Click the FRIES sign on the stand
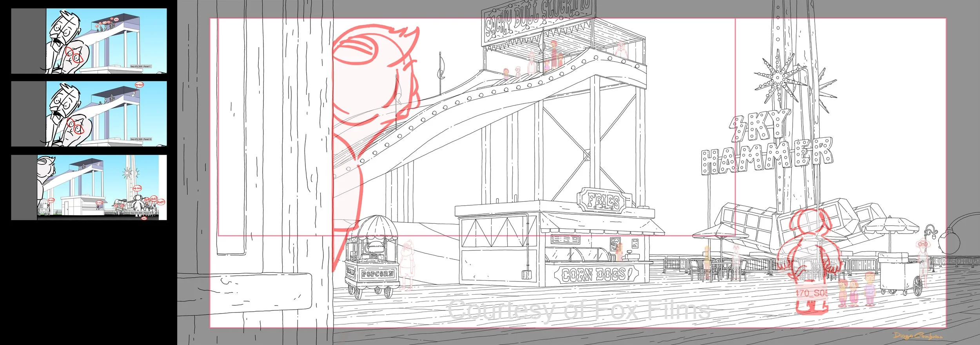Screen dimensions: 980x345 [x=604, y=201]
